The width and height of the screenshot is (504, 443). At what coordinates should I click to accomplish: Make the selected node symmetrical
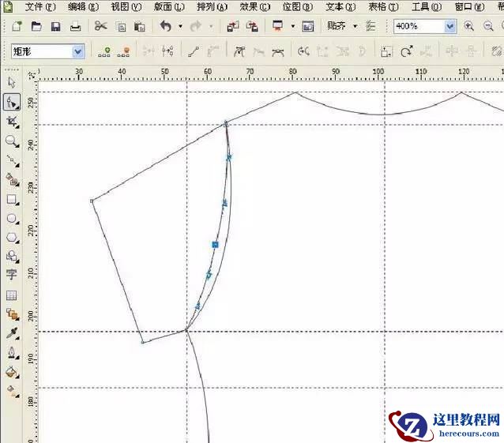[x=278, y=51]
